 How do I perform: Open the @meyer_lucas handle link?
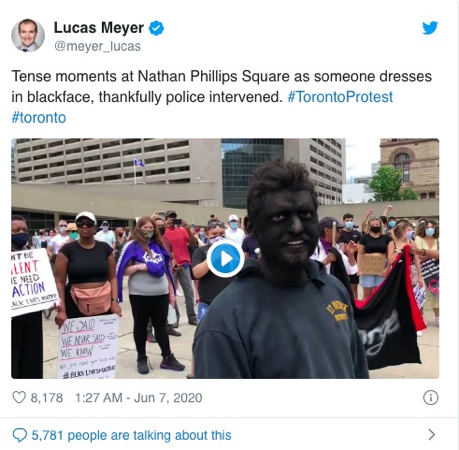coord(97,46)
